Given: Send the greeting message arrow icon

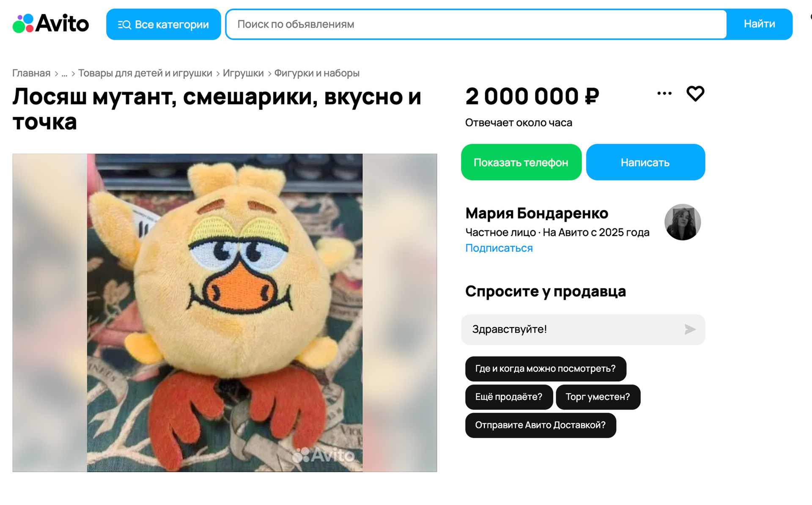Looking at the screenshot, I should pyautogui.click(x=690, y=329).
